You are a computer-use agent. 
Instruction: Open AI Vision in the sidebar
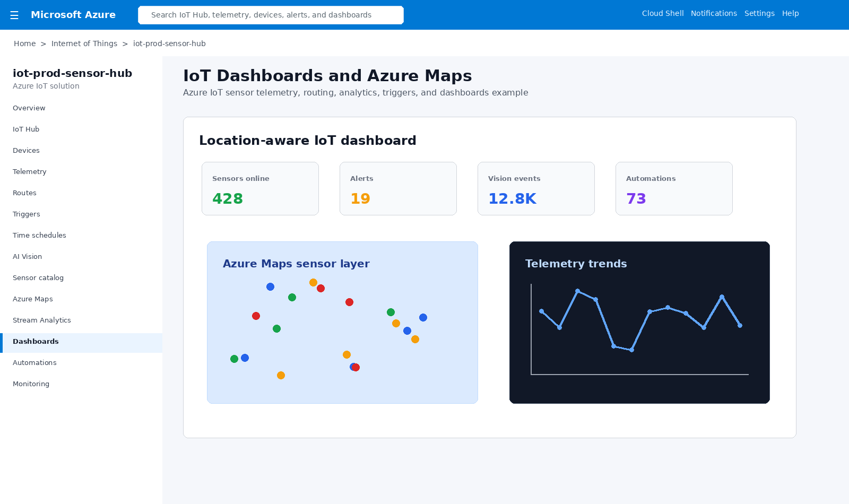pos(81,257)
